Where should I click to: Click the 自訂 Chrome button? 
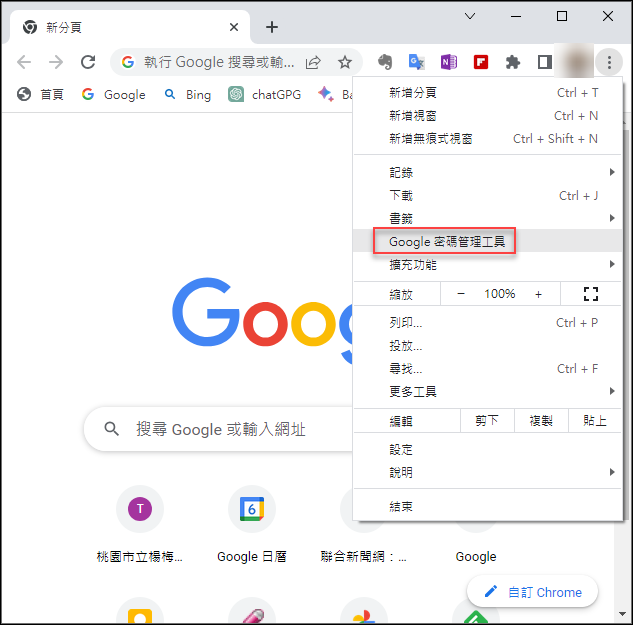(x=532, y=592)
